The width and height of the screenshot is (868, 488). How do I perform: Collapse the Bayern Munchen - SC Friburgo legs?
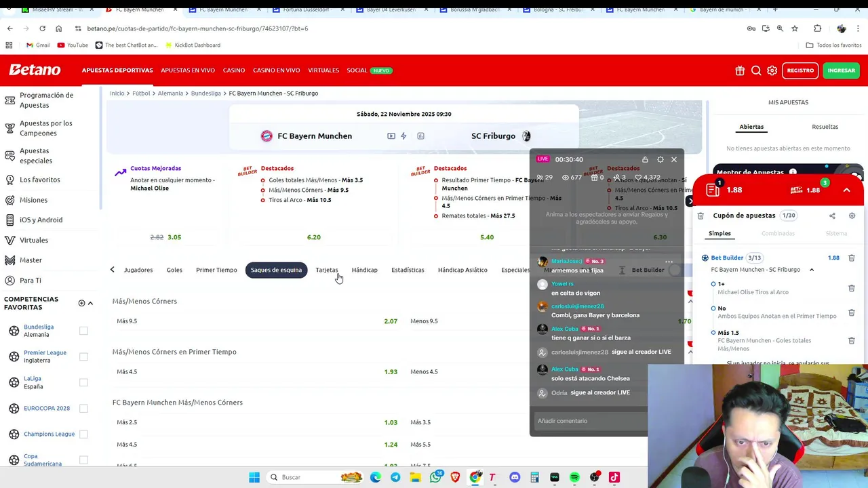(811, 270)
